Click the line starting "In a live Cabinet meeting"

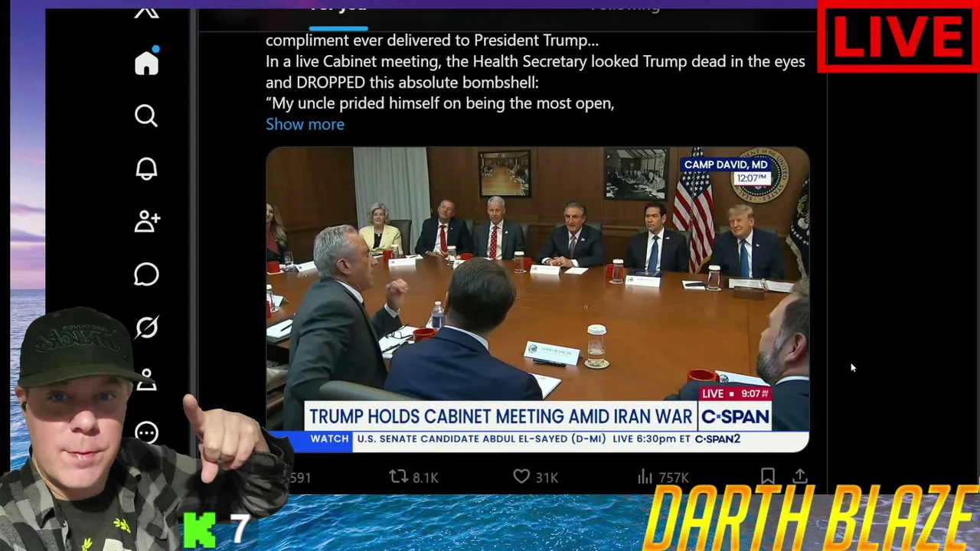pos(535,61)
